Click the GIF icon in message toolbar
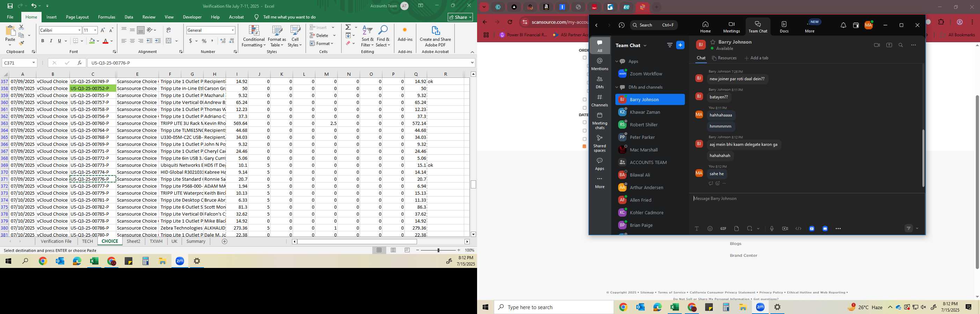 point(723,229)
